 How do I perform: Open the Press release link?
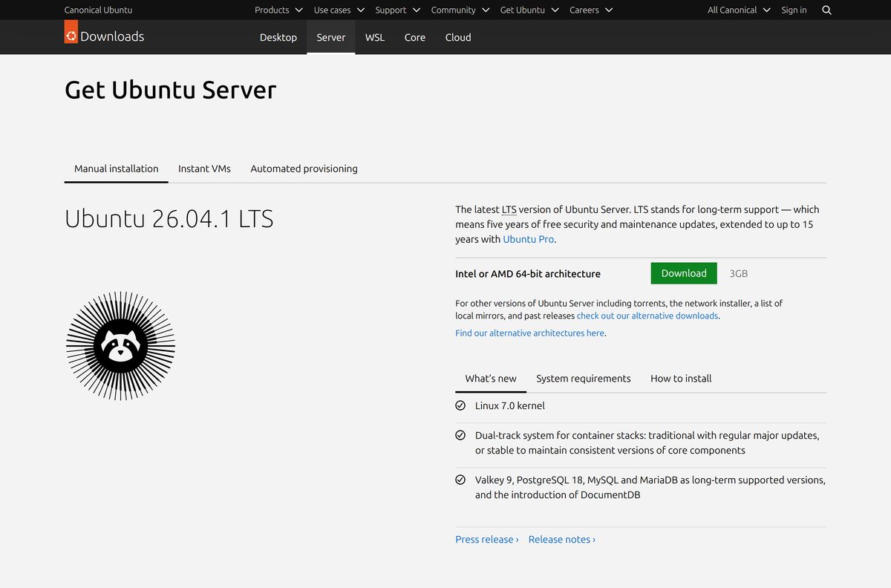point(487,540)
